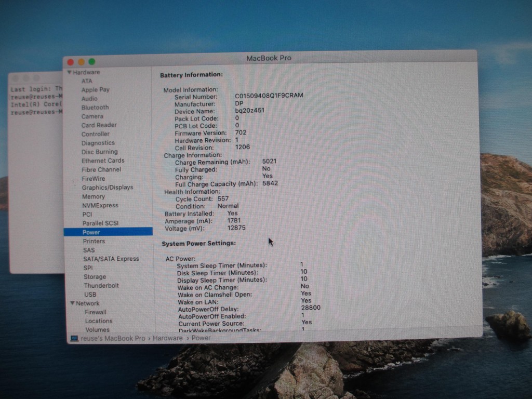Select Controller in the sidebar
This screenshot has height=399, width=532.
96,134
